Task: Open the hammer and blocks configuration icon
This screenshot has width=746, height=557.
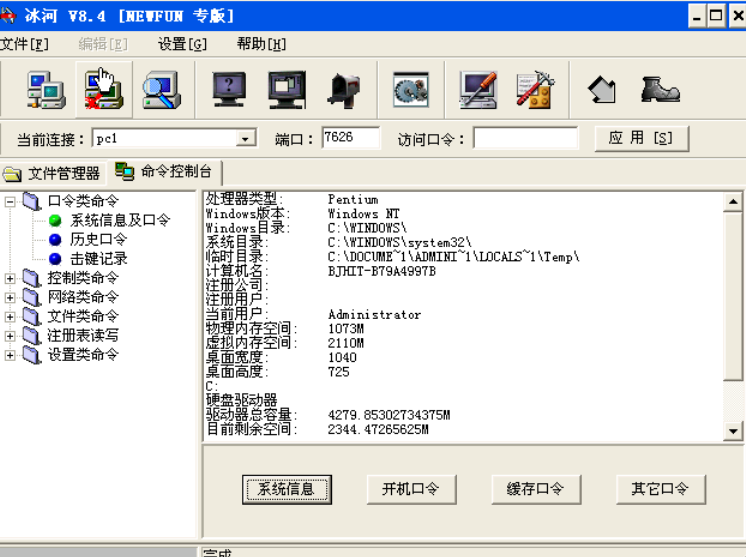Action: (x=536, y=90)
